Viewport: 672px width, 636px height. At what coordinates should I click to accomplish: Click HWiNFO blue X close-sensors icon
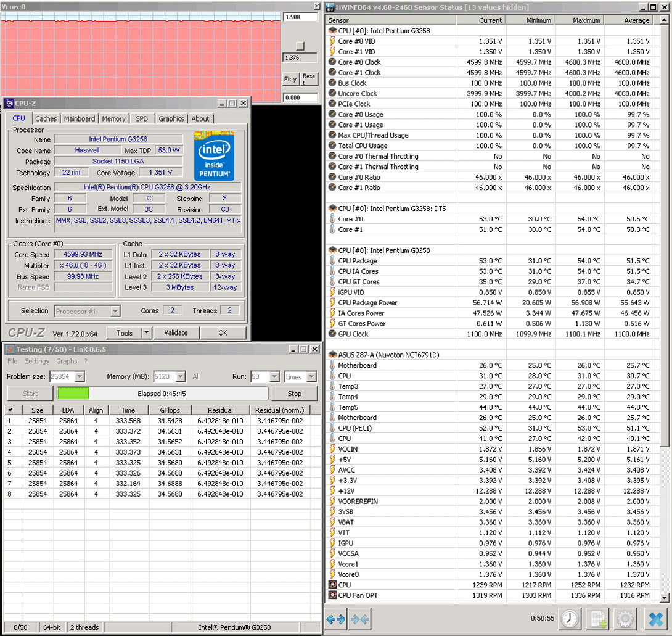tap(656, 619)
